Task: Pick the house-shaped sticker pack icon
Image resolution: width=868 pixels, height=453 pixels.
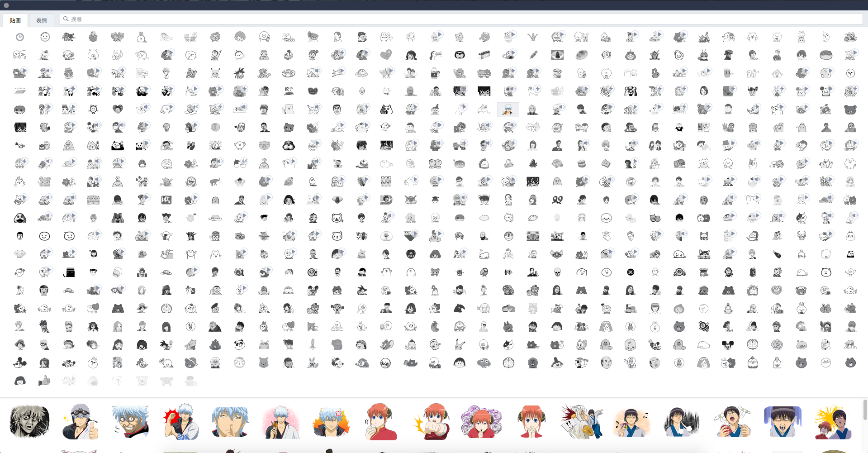Action: pyautogui.click(x=777, y=73)
